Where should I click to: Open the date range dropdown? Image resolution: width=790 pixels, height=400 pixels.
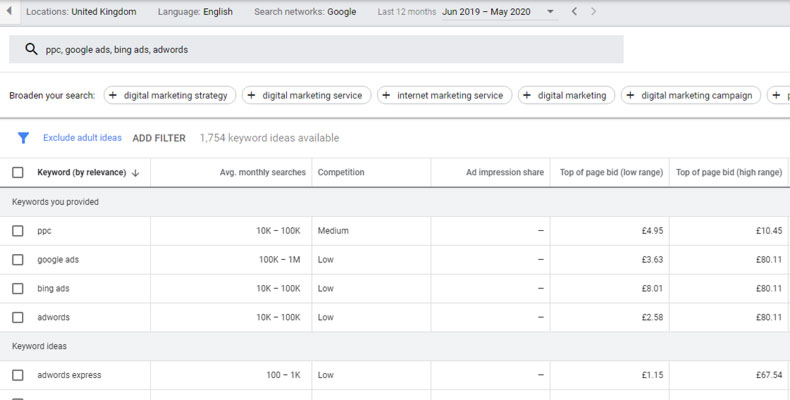click(x=550, y=12)
